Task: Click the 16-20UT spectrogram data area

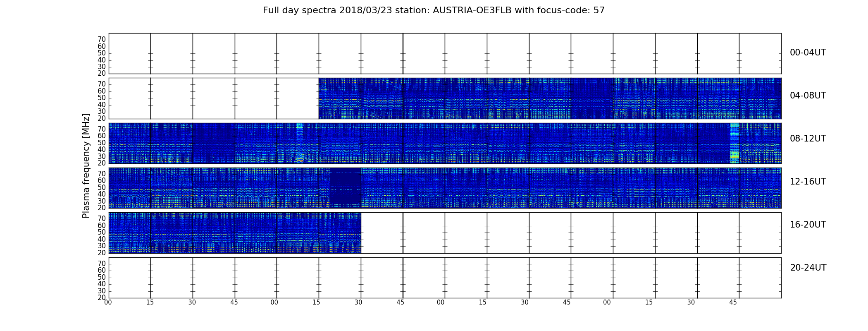Action: point(235,233)
